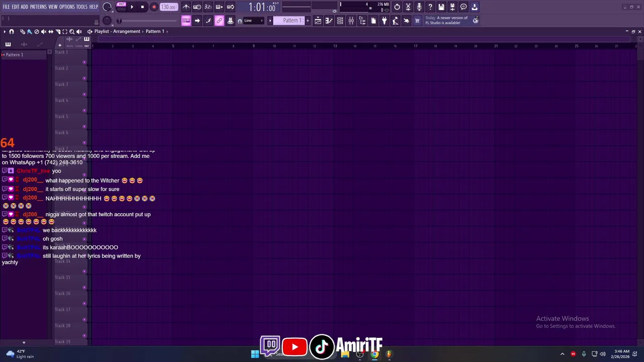Open the Browser view icon

coord(362,21)
